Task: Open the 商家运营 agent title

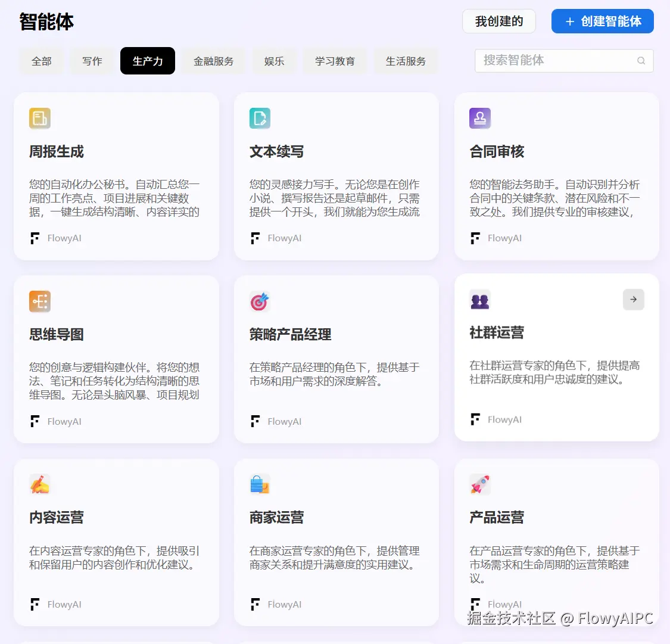Action: [276, 518]
